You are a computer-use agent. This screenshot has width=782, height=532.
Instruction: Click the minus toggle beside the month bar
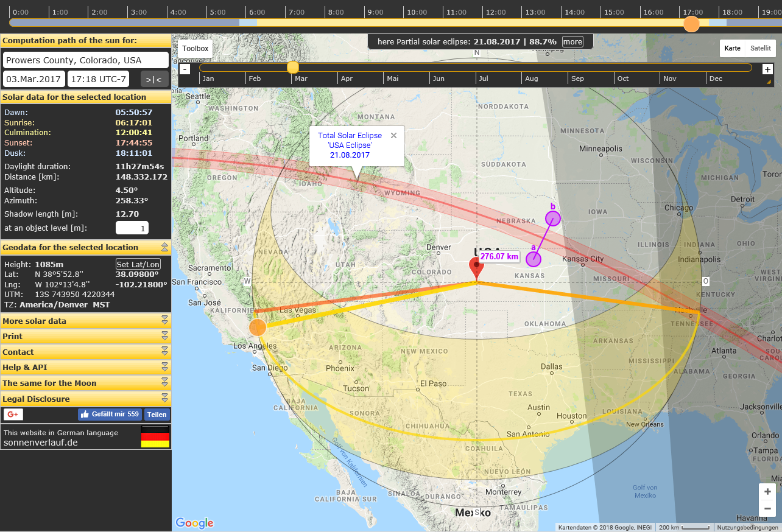185,69
